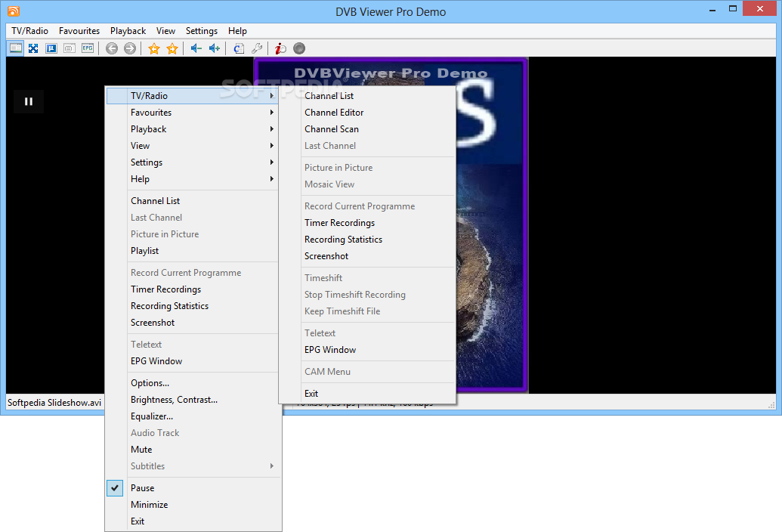782x532 pixels.
Task: Open Favourites in the top menu bar
Action: [79, 31]
